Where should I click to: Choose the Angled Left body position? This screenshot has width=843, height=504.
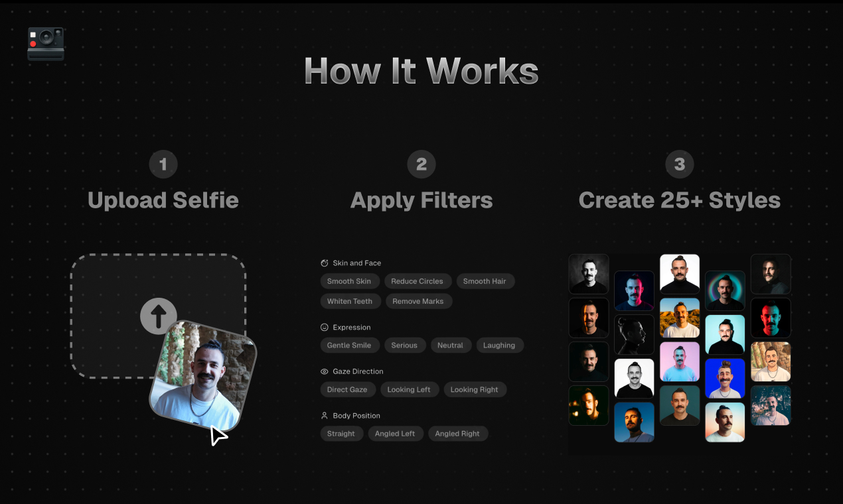pyautogui.click(x=396, y=433)
